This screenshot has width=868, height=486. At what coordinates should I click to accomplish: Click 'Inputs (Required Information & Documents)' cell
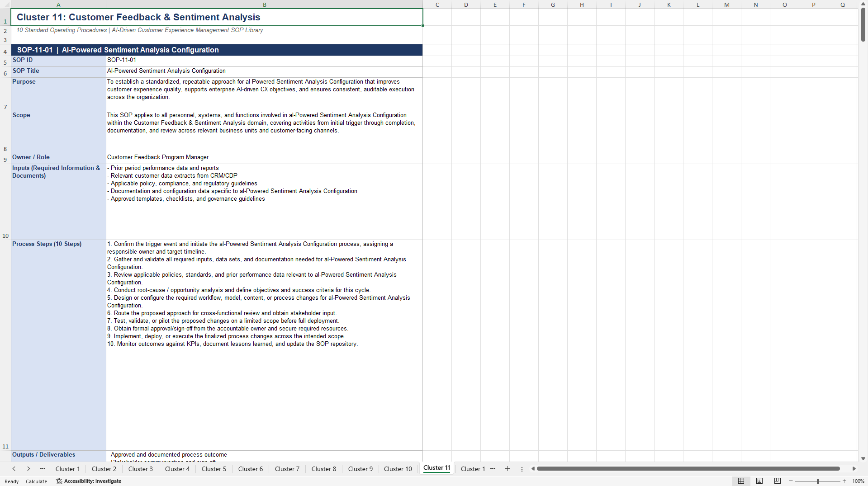[x=59, y=202]
